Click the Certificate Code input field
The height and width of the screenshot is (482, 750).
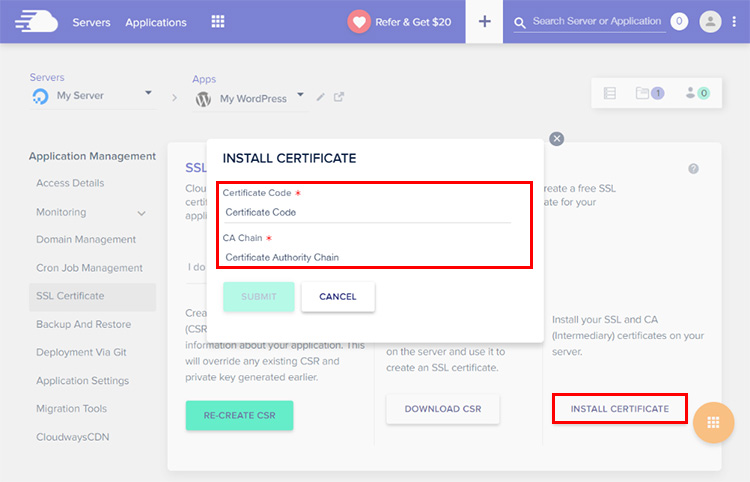coord(366,212)
